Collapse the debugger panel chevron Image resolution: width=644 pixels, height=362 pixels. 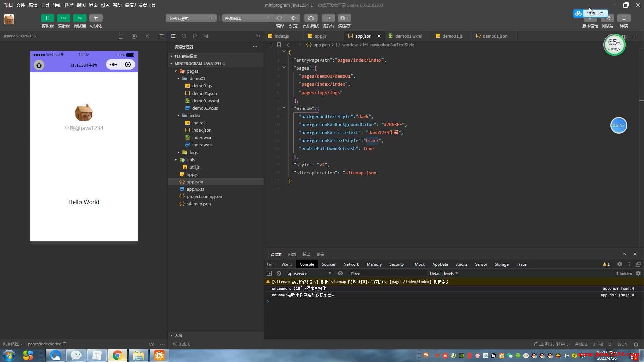click(624, 254)
